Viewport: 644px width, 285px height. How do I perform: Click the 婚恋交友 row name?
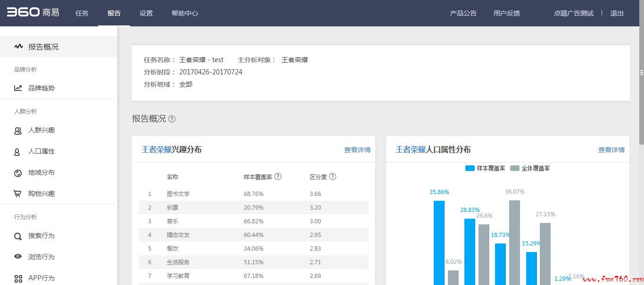(x=178, y=235)
